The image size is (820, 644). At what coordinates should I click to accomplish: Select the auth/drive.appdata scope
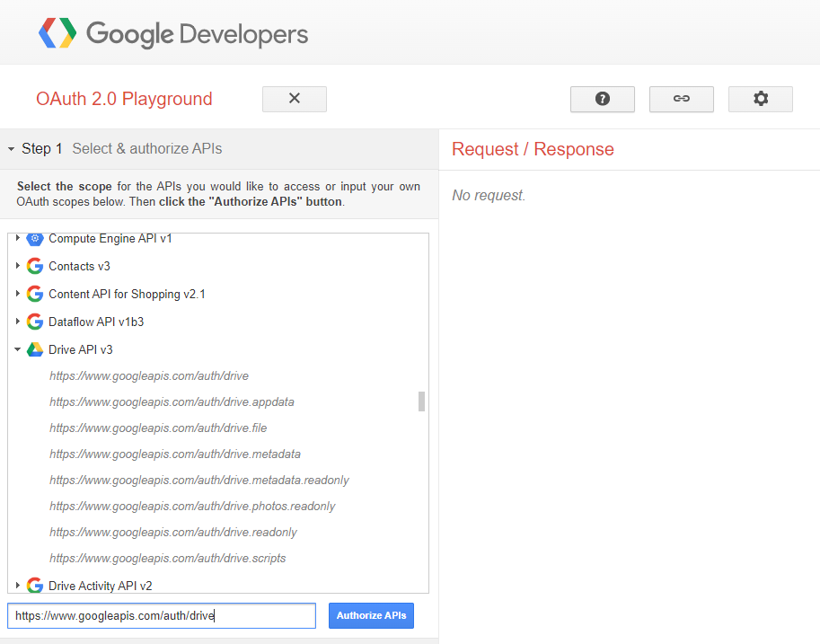point(172,401)
